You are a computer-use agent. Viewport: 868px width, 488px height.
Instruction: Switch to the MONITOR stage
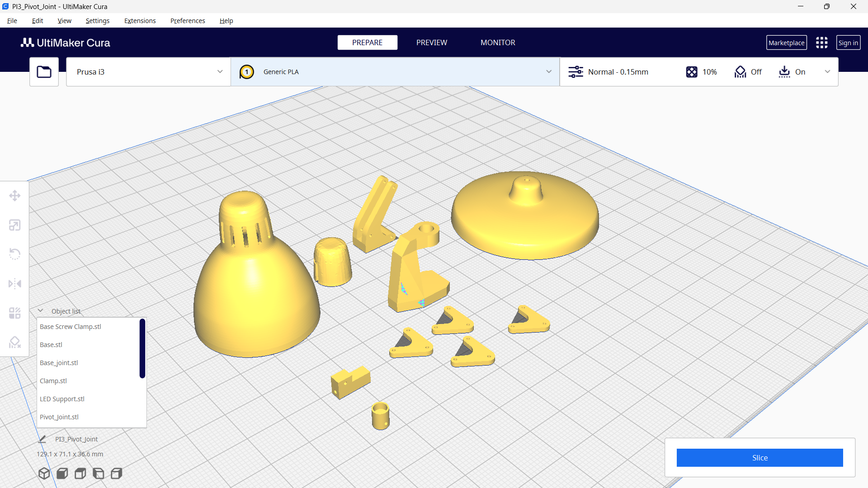[x=498, y=42]
